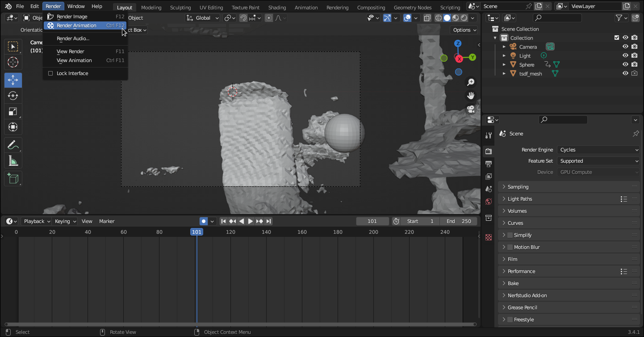Enable the Motion Blur checkbox
The width and height of the screenshot is (644, 337).
pos(510,247)
